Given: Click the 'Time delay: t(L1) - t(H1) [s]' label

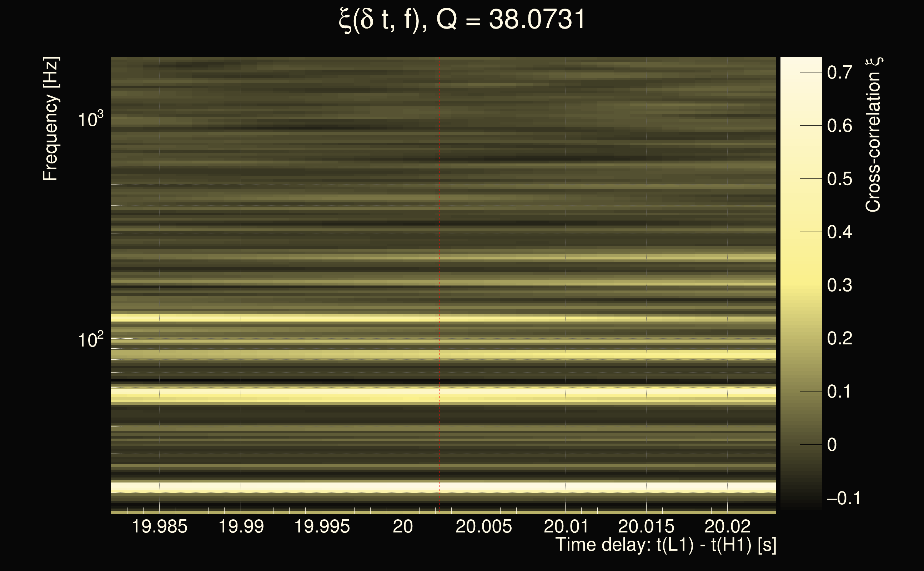Looking at the screenshot, I should (666, 545).
